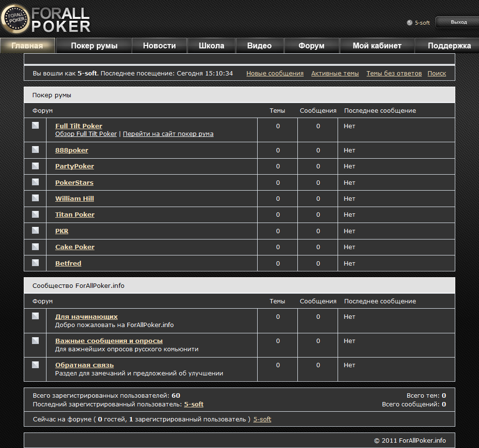Screen dimensions: 479x448
Task: Click the PKR forum status icon
Action: (x=35, y=230)
